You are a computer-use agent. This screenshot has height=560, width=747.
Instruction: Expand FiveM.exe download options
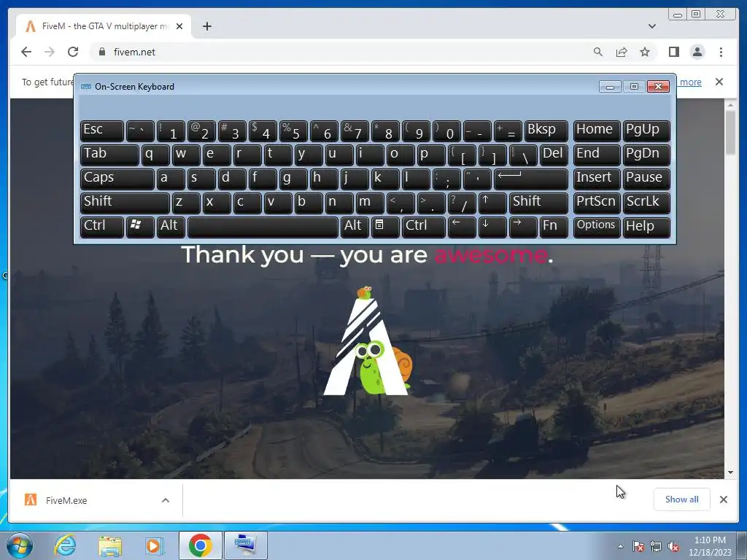coord(166,500)
